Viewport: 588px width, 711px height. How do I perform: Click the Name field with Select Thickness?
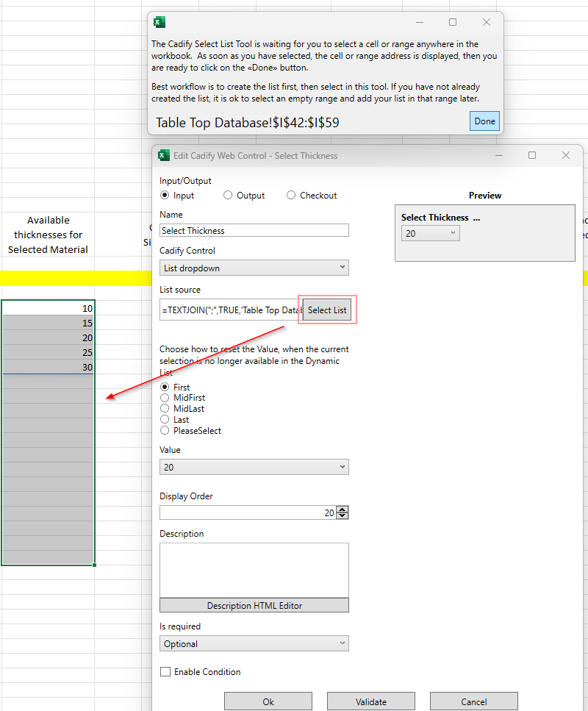click(x=254, y=230)
